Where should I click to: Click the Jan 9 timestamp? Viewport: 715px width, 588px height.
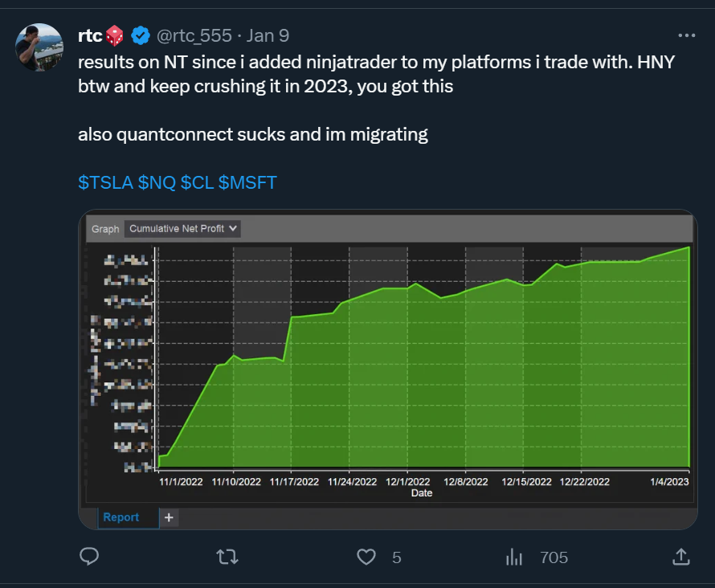tap(268, 35)
